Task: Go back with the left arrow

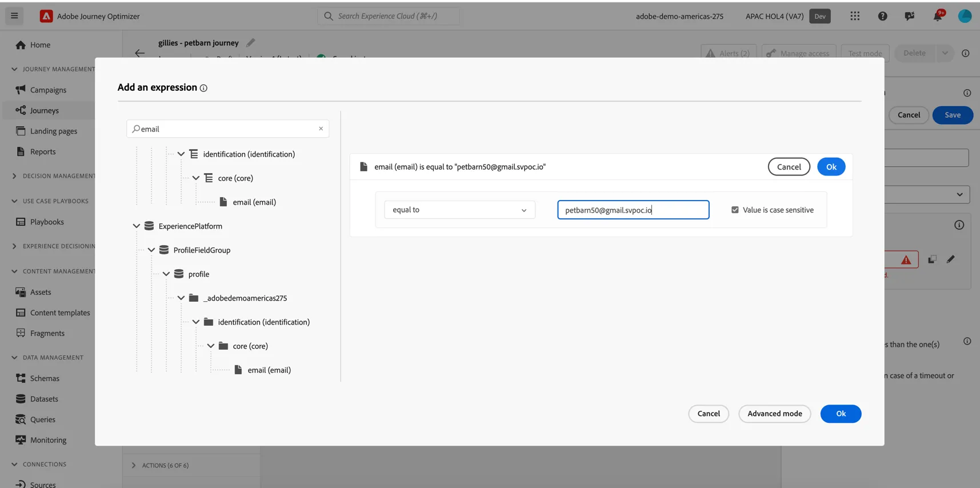Action: 139,53
